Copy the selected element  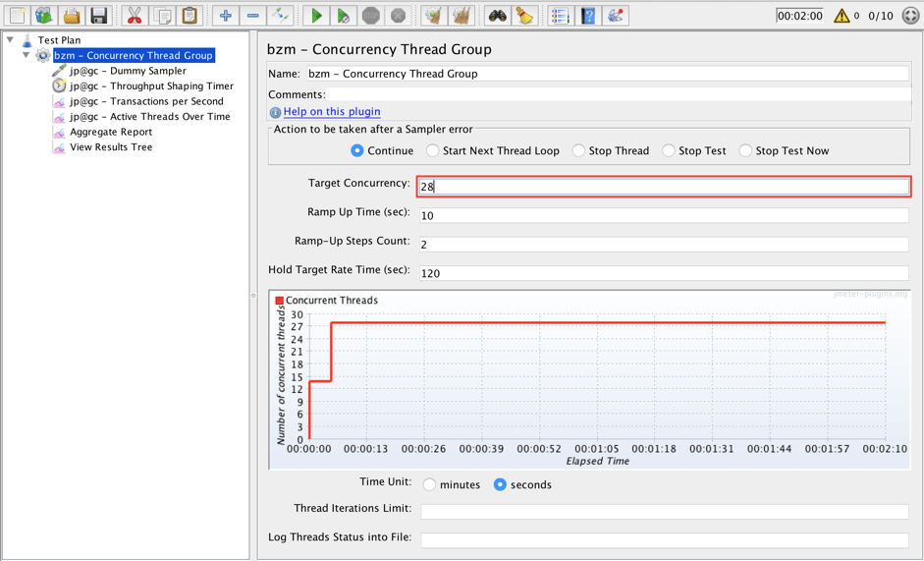[162, 16]
